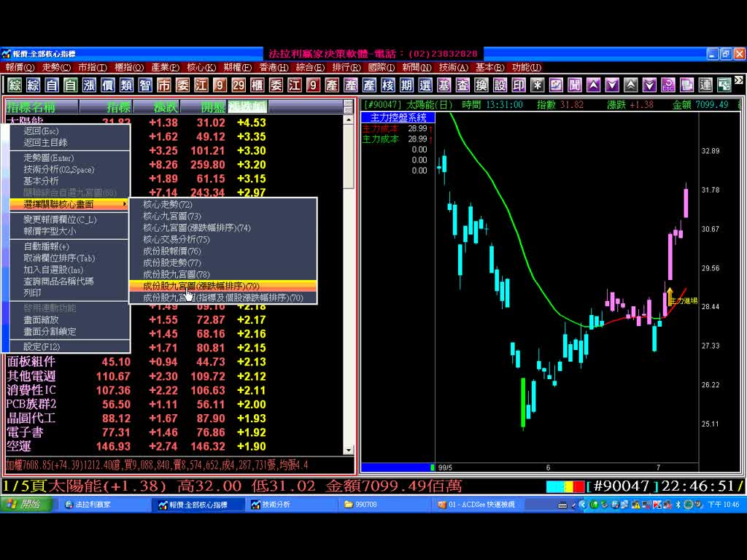This screenshot has height=560, width=747.
Task: Click the ESC return toolbar icon
Action: point(668,85)
